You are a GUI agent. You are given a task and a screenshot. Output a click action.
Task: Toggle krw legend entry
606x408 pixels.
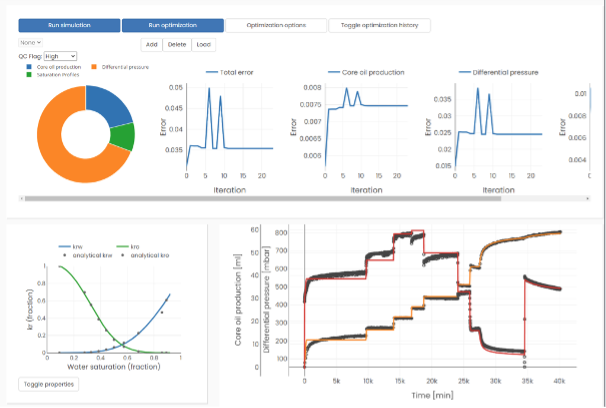tap(69, 246)
